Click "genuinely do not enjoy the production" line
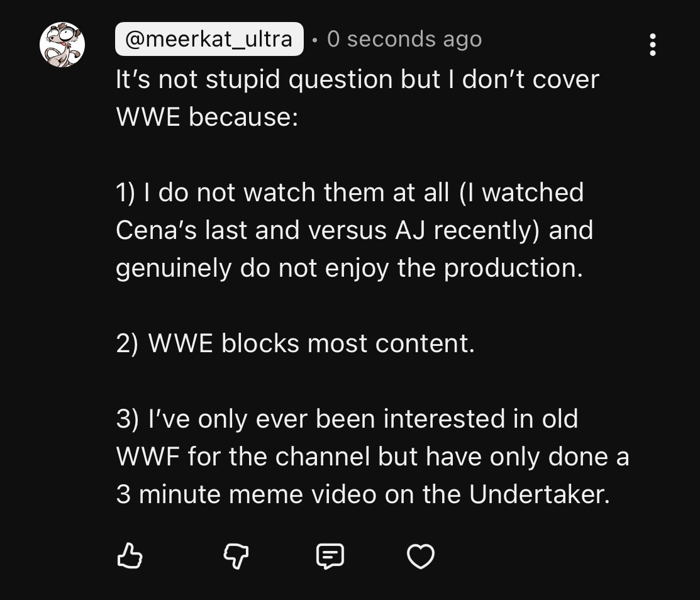This screenshot has height=600, width=700. [x=349, y=268]
